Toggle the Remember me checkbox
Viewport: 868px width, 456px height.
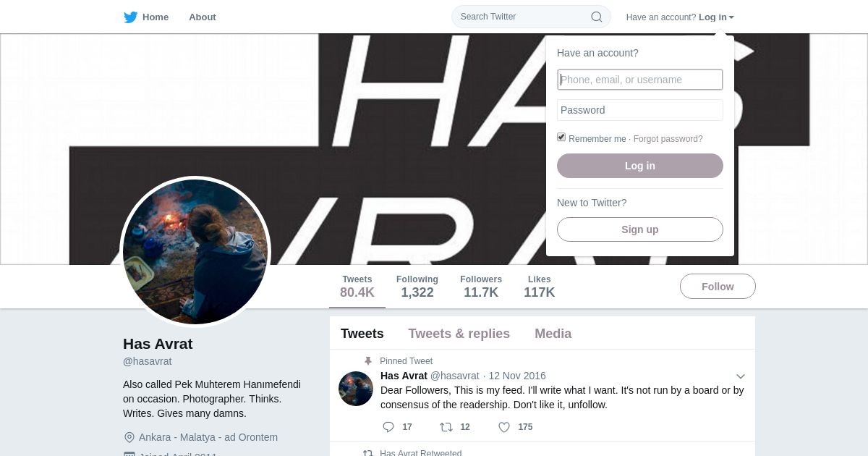pyautogui.click(x=561, y=138)
